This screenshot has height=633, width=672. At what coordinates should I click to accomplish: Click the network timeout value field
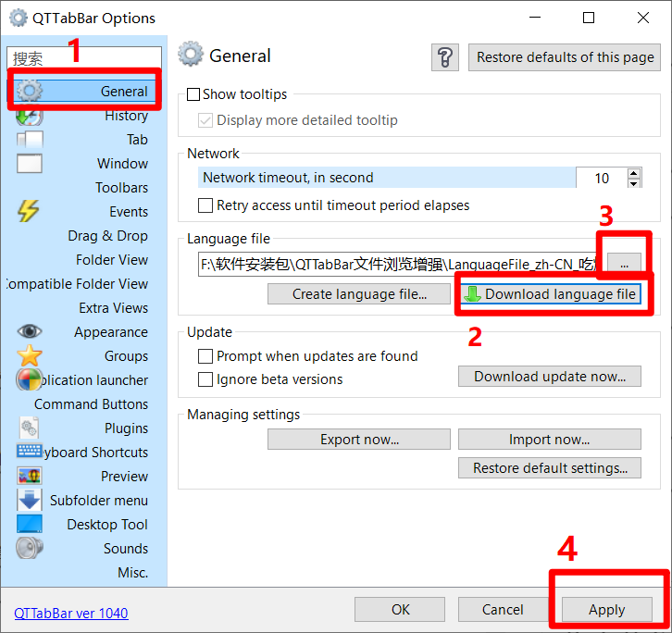[x=602, y=178]
